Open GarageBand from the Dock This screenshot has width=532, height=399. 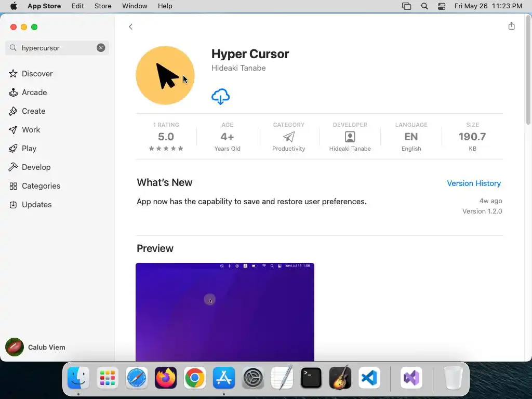click(x=340, y=378)
